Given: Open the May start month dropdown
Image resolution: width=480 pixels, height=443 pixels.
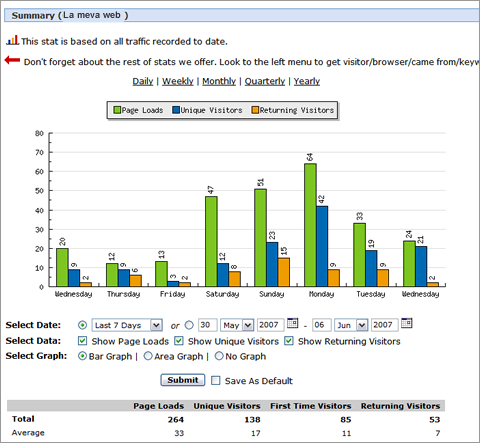Looking at the screenshot, I should pyautogui.click(x=237, y=325).
